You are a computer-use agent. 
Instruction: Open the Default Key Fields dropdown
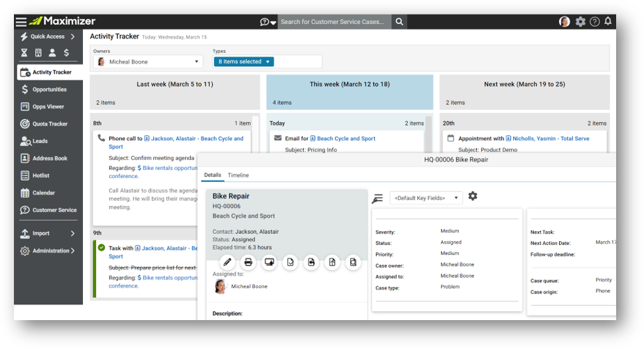426,198
